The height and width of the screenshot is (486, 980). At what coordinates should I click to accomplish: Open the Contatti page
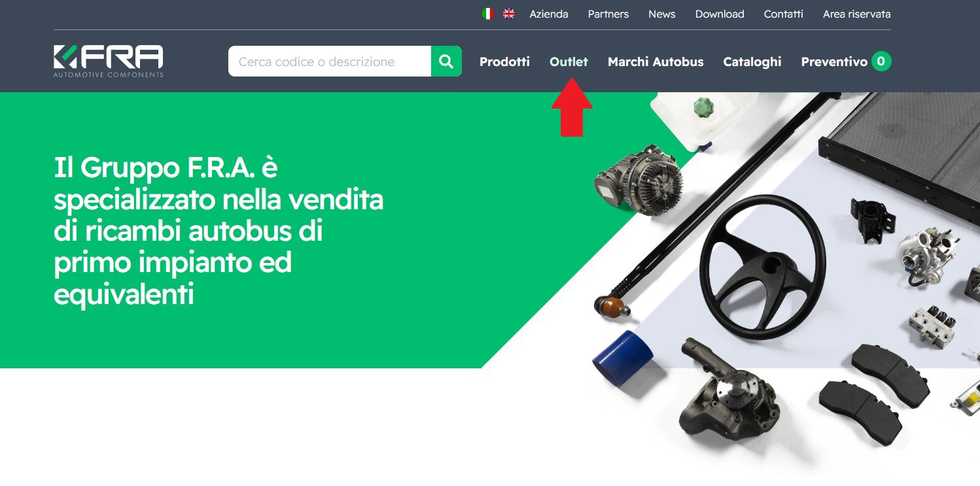(784, 14)
